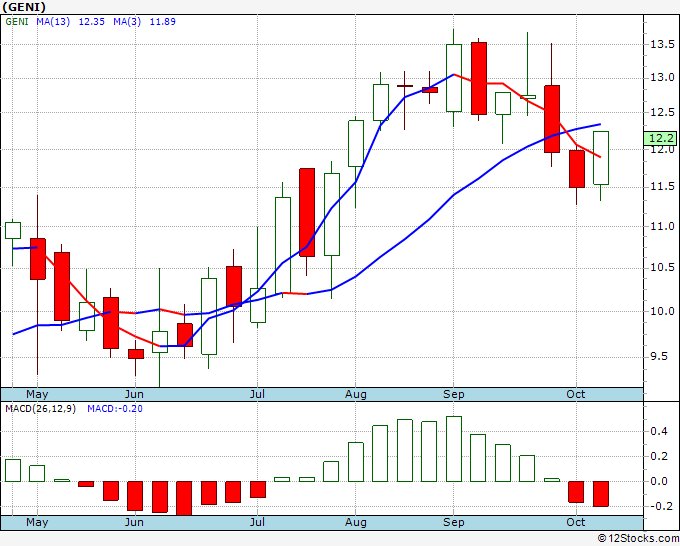Click the 12Stocks.com copyright text
The width and height of the screenshot is (680, 546).
638,539
